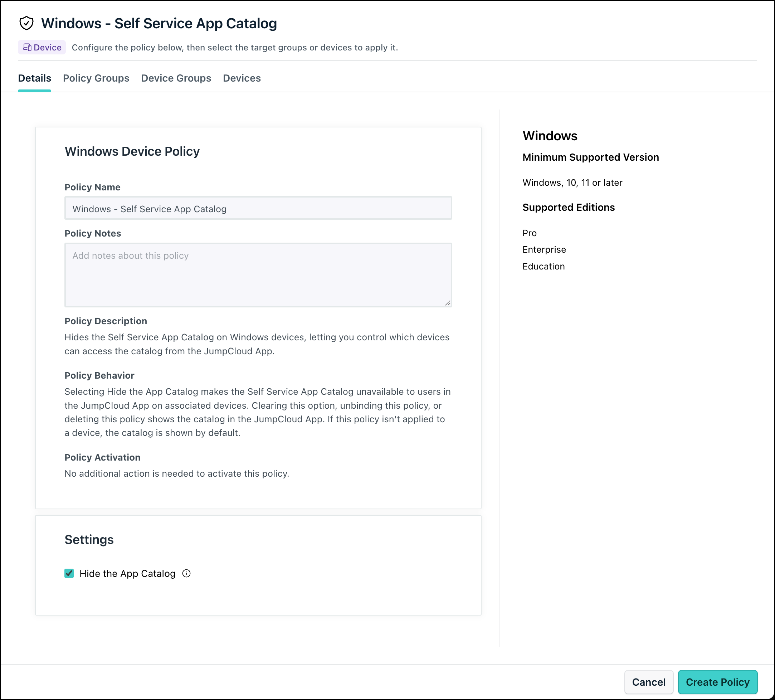Viewport: 775px width, 700px height.
Task: Click the 'No additional action is needed' text
Action: [x=177, y=473]
